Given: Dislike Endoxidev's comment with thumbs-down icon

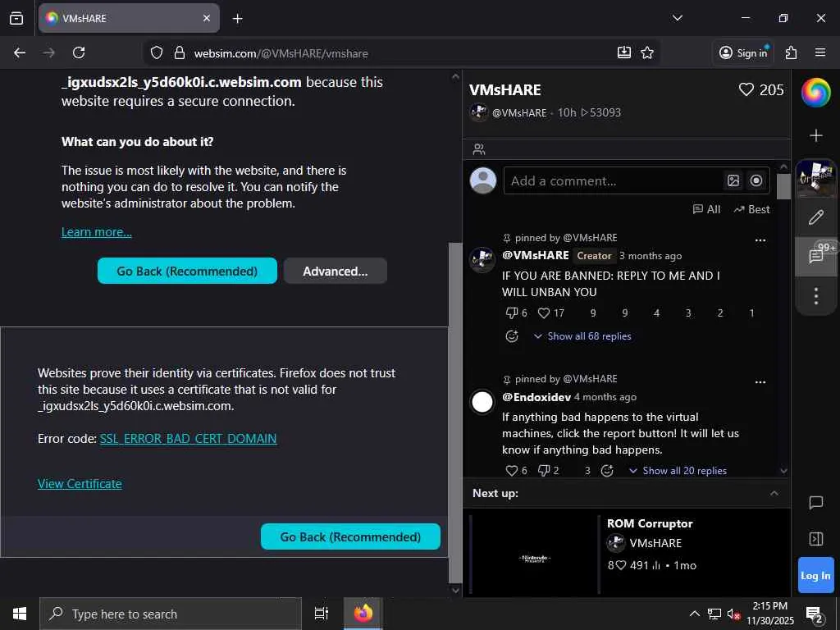Looking at the screenshot, I should point(544,470).
